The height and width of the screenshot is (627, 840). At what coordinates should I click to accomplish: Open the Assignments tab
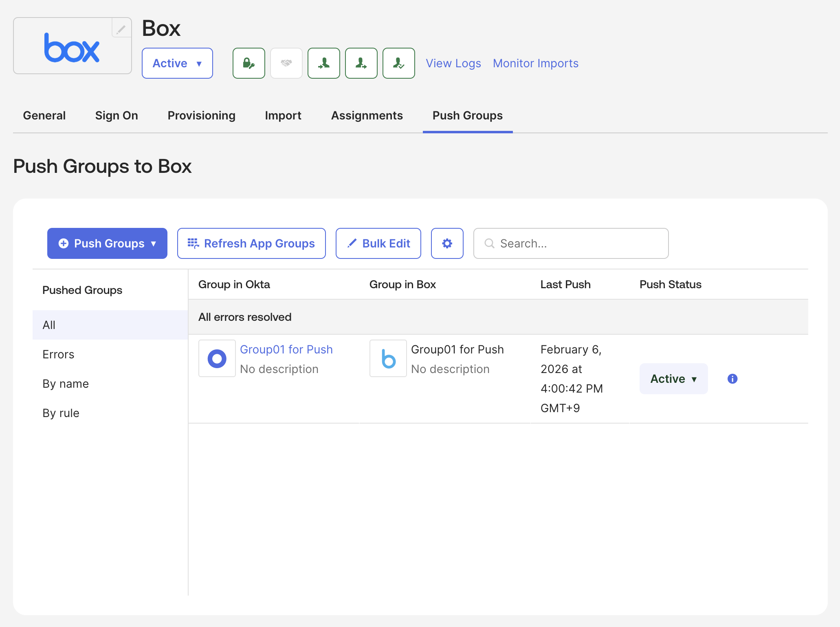click(x=367, y=115)
